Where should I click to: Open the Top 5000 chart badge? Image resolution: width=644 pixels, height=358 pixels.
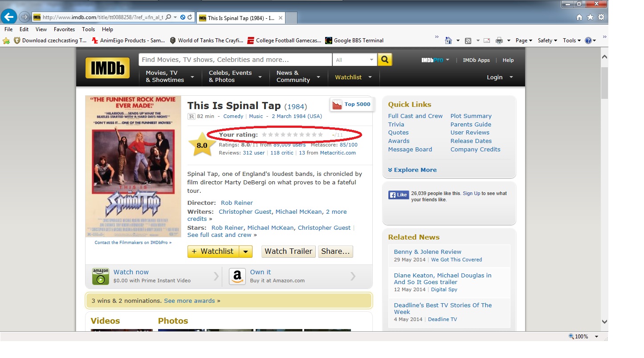click(351, 105)
